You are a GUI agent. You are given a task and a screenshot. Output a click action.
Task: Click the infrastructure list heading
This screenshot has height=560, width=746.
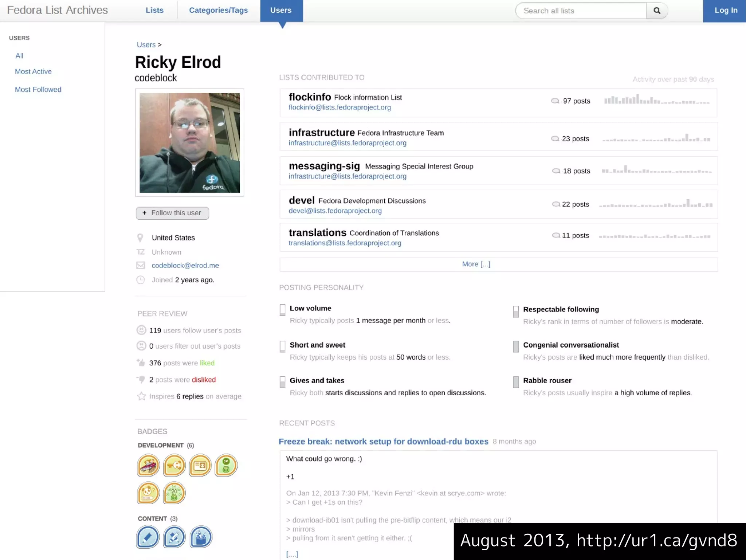322,132
